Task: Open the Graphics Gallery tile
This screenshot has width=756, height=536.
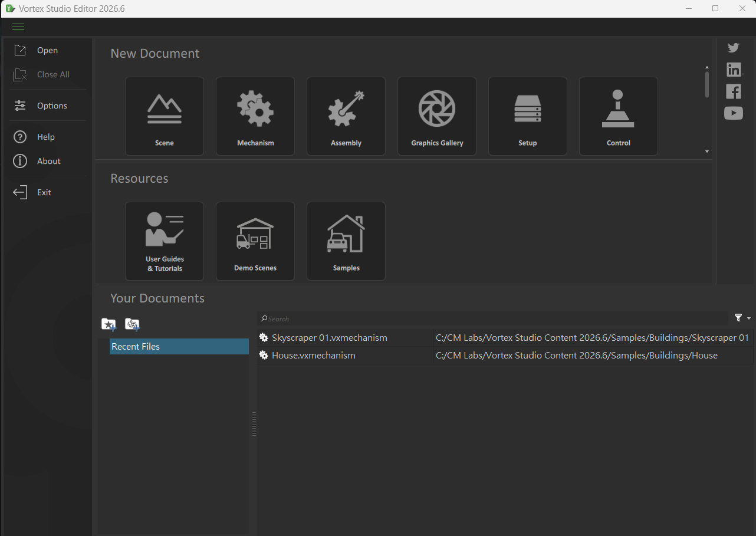Action: click(437, 116)
